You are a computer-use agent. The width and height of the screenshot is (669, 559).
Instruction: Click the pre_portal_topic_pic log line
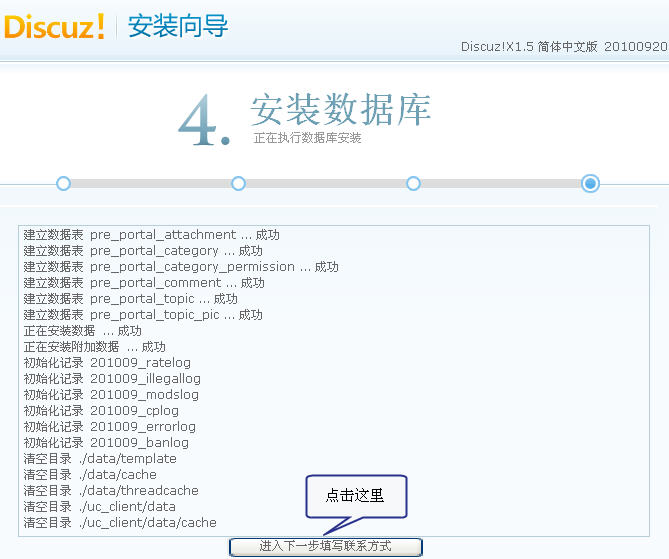[143, 315]
